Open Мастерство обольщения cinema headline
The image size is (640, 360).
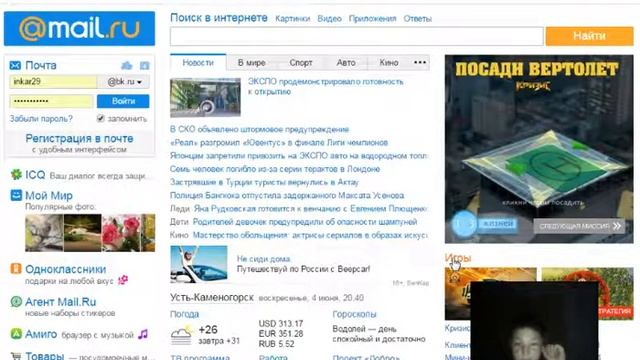pos(310,235)
